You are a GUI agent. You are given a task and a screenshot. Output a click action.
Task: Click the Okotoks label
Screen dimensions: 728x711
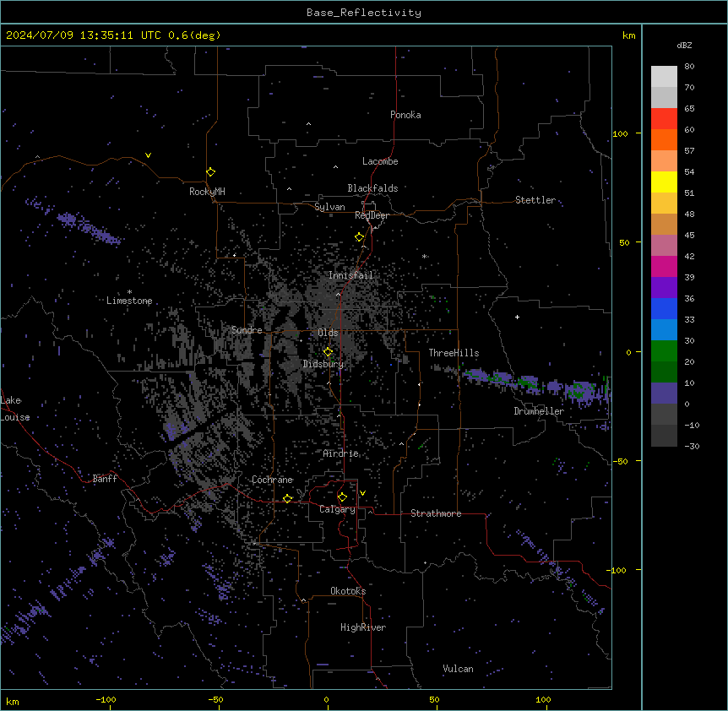click(348, 591)
